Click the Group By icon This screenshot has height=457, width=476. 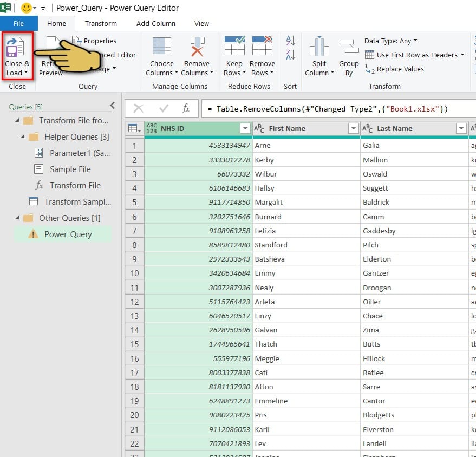[x=349, y=46]
